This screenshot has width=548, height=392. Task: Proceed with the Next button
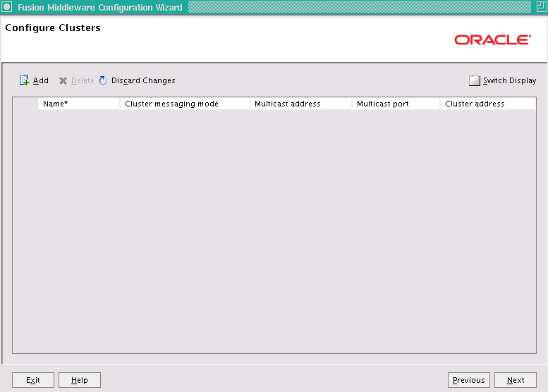point(516,380)
